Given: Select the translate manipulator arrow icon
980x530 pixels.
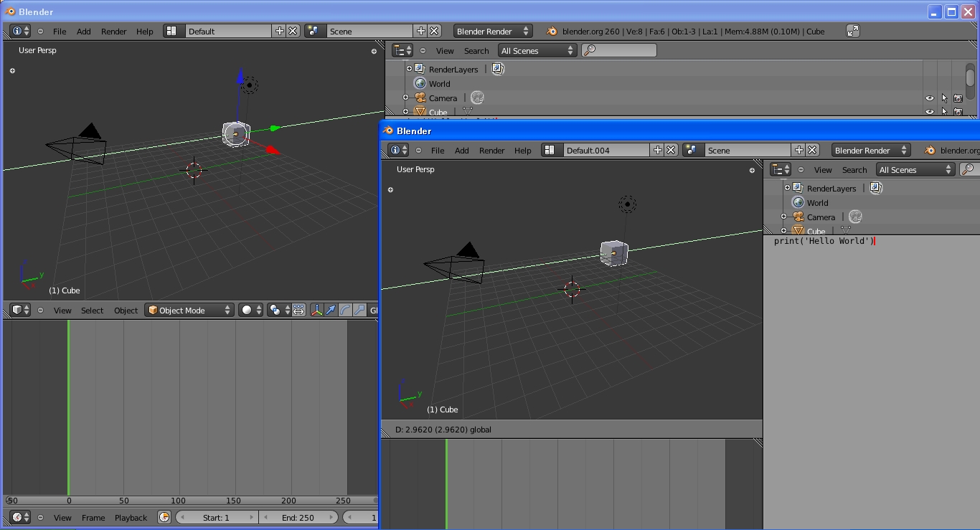Looking at the screenshot, I should click(331, 310).
